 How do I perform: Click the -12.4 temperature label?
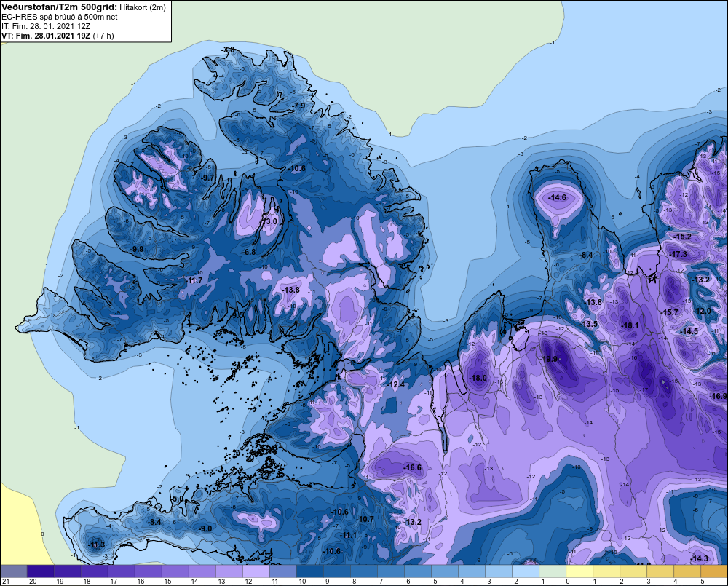pos(395,384)
